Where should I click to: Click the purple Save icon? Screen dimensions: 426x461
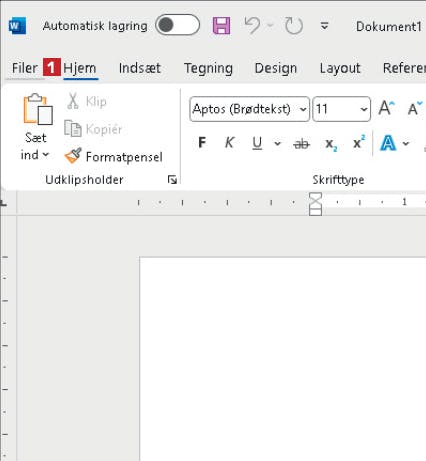coord(221,26)
